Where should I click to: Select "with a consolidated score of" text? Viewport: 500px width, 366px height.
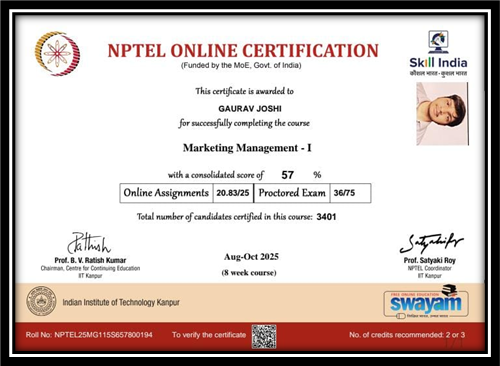coord(215,175)
